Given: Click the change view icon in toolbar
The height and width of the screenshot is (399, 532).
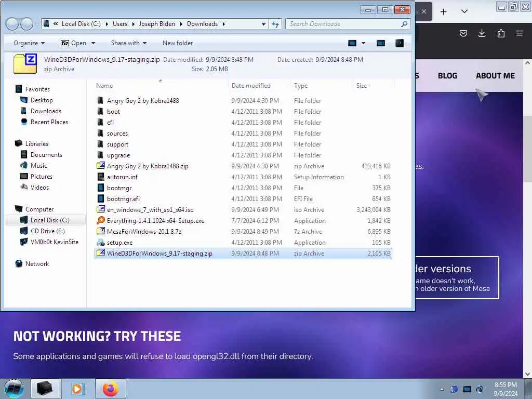Looking at the screenshot, I should click(352, 43).
